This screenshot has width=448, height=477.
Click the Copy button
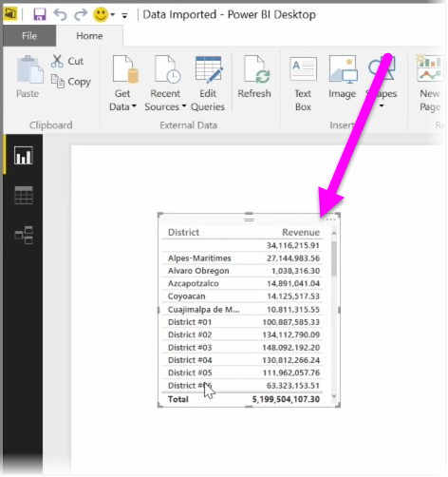[71, 82]
